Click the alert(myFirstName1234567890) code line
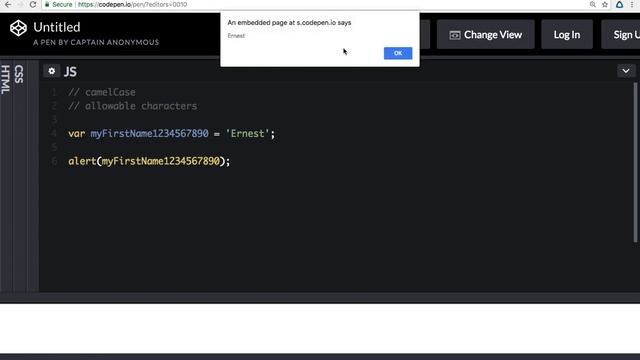 pyautogui.click(x=149, y=161)
